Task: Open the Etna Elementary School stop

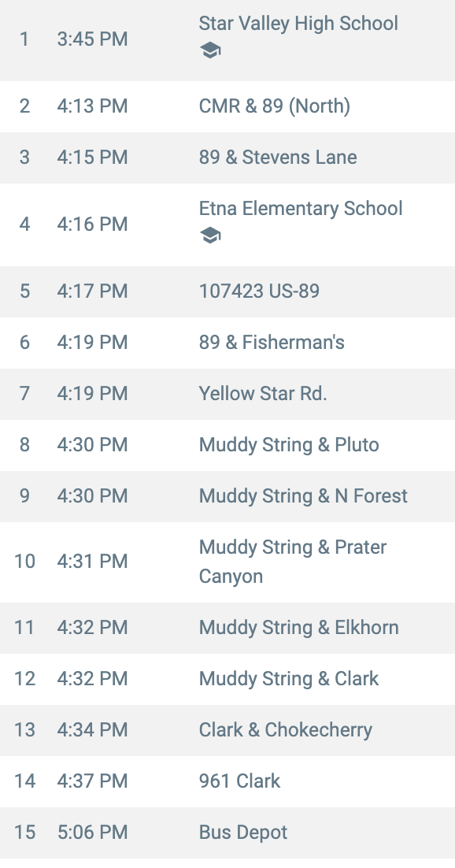Action: (x=227, y=224)
